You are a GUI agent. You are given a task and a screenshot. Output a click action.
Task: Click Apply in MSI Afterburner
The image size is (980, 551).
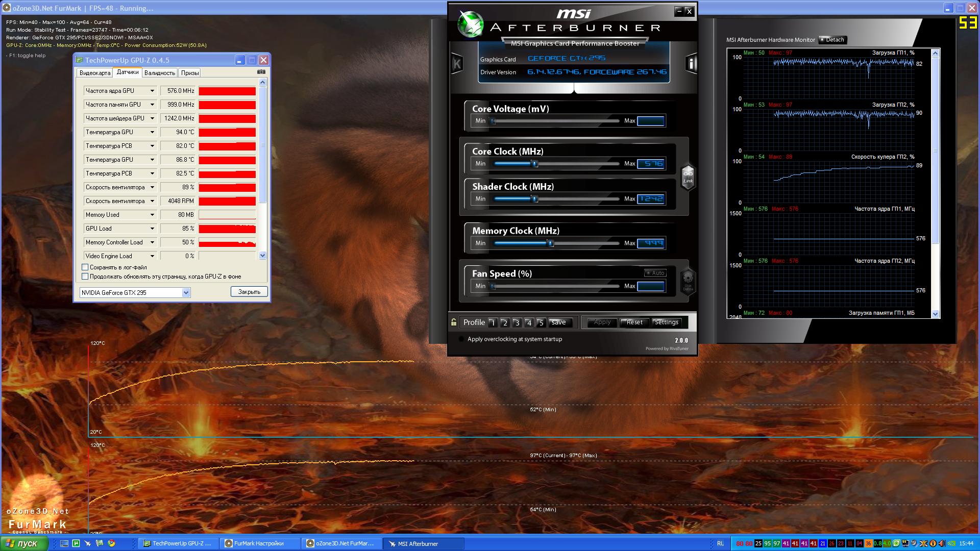click(x=602, y=322)
